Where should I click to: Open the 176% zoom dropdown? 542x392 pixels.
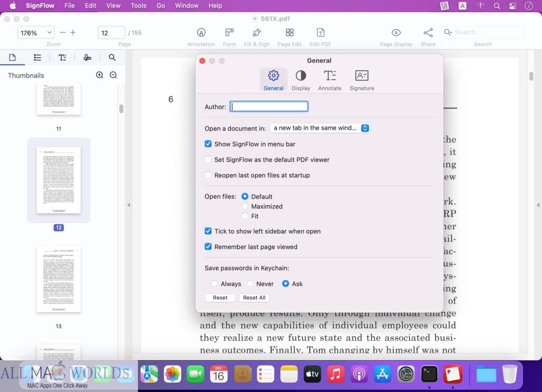click(x=36, y=33)
